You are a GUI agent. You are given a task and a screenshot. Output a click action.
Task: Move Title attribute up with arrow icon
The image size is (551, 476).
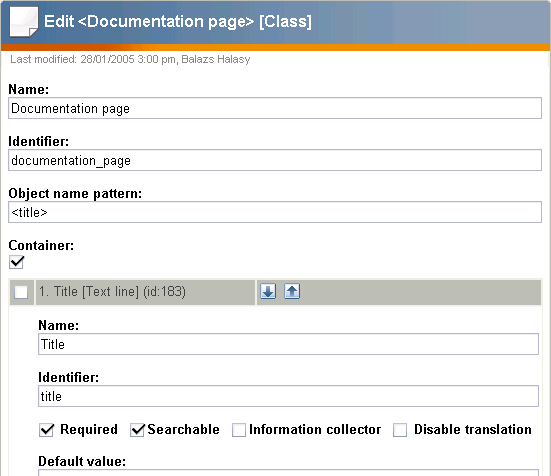[292, 292]
